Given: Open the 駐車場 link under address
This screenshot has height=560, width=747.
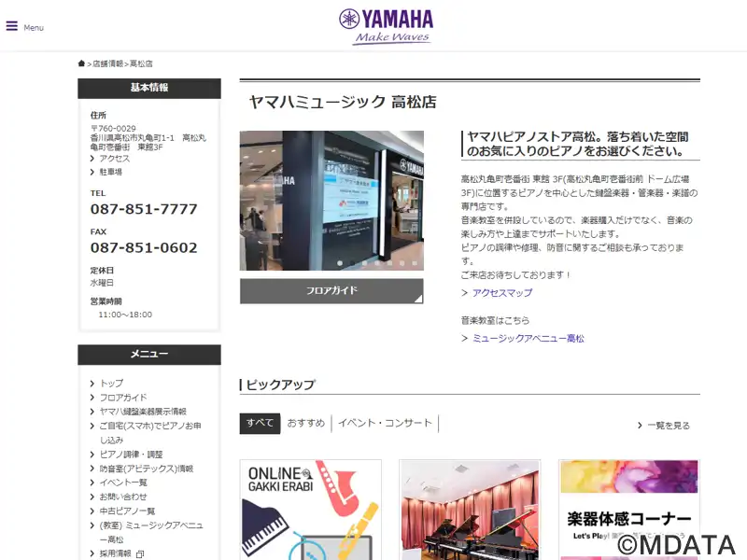Looking at the screenshot, I should point(110,172).
